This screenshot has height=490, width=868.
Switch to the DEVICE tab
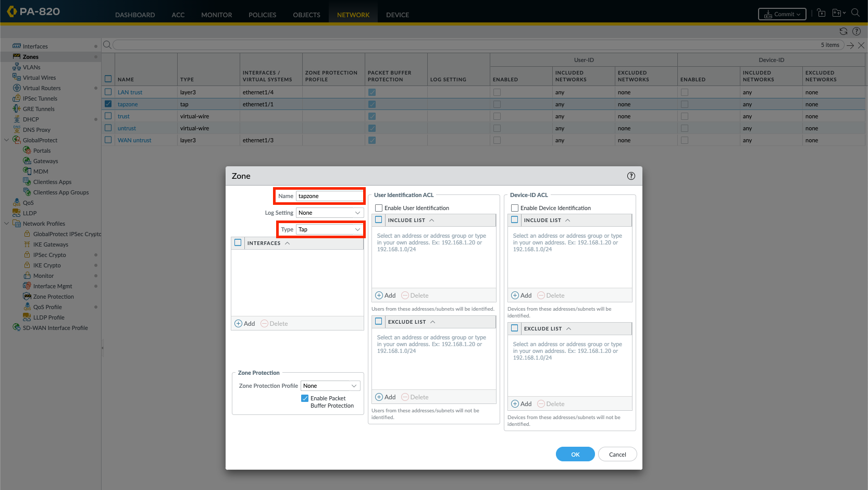click(397, 15)
